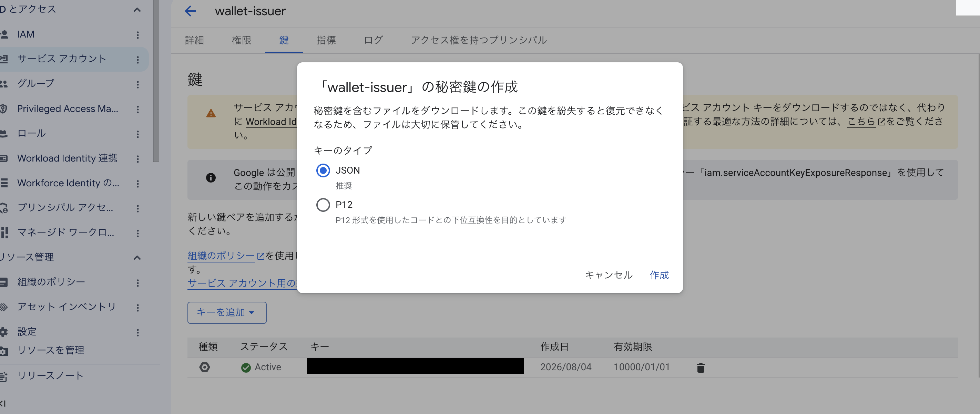Switch to アクセス権を持つプリンシパル tab

(479, 40)
